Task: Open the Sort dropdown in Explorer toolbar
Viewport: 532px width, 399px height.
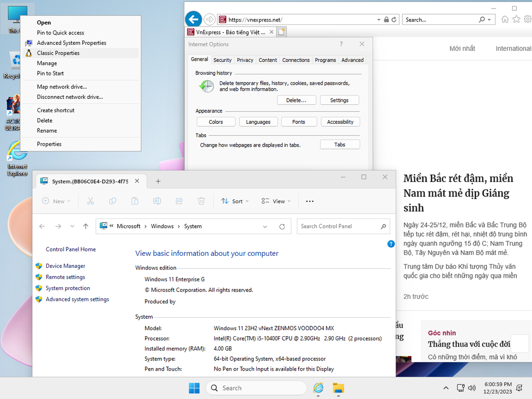Action: click(x=235, y=201)
